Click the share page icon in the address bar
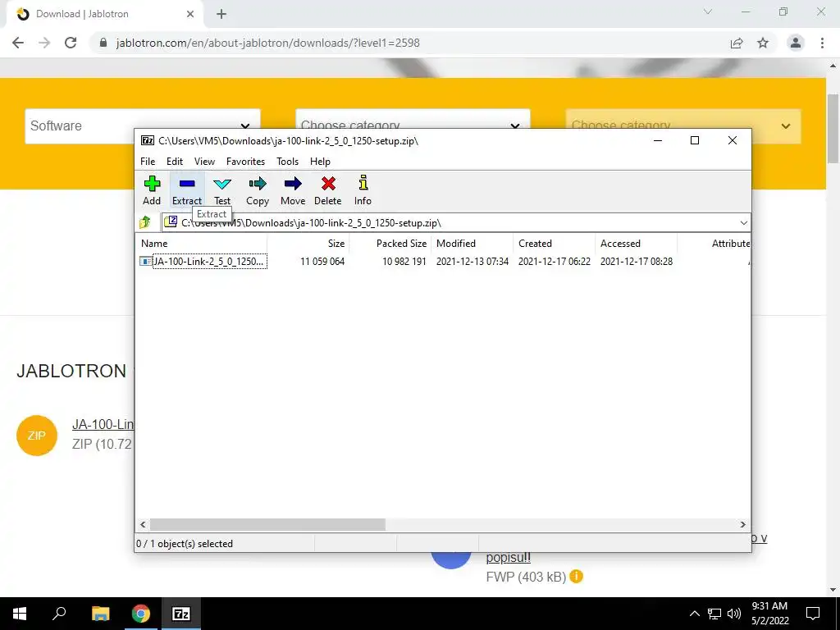Viewport: 840px width, 630px height. (737, 43)
